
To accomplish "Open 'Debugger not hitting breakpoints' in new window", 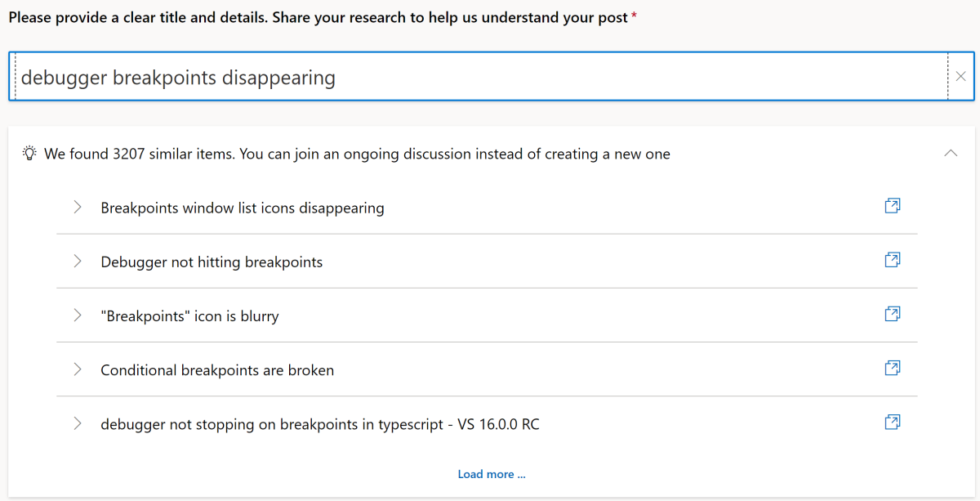I will (x=893, y=260).
